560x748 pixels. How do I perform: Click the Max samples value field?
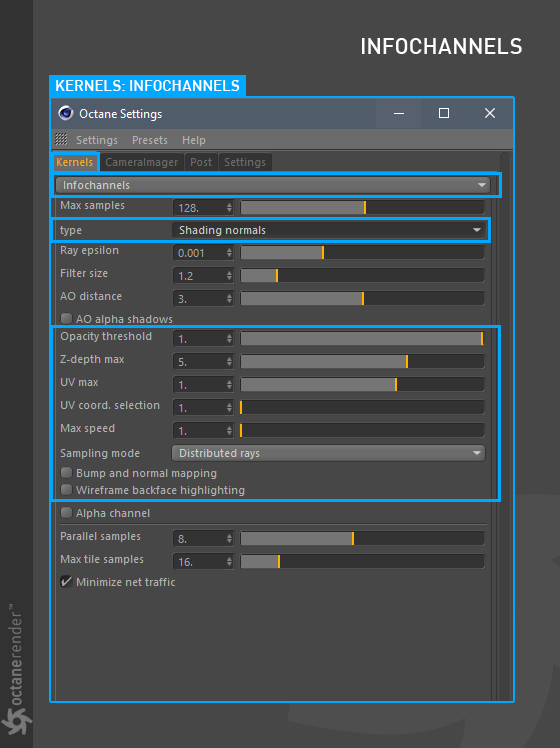[x=199, y=208]
